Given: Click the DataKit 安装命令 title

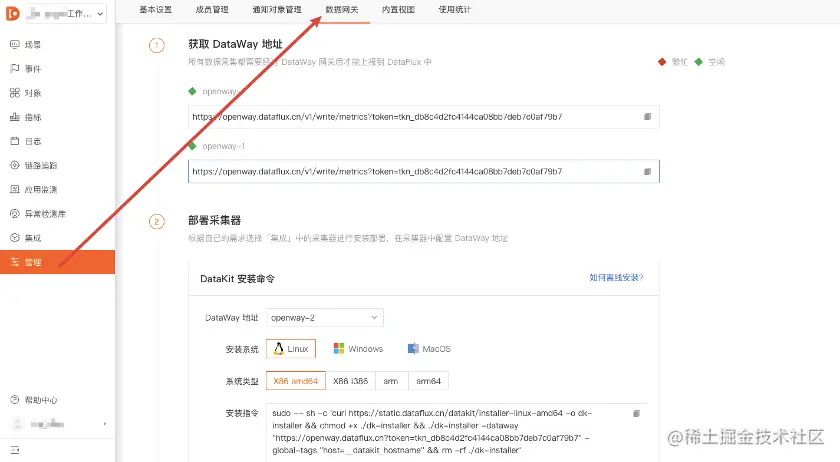Looking at the screenshot, I should coord(237,279).
